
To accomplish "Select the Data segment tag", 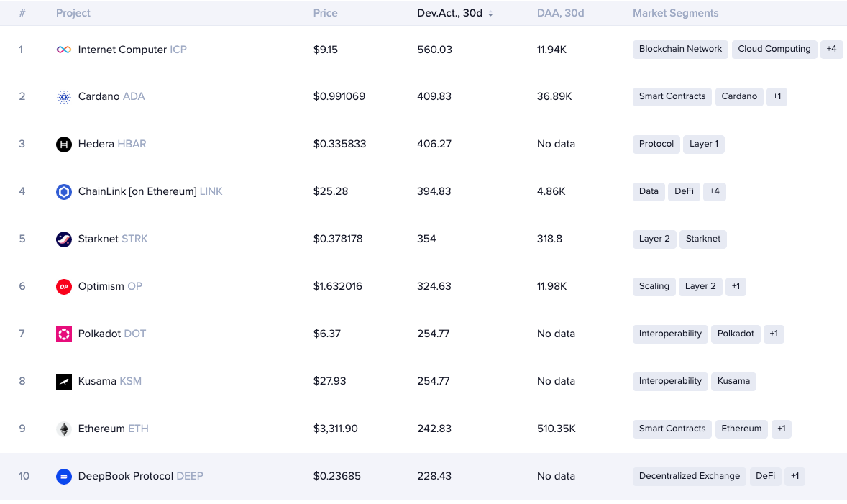I will (x=649, y=192).
